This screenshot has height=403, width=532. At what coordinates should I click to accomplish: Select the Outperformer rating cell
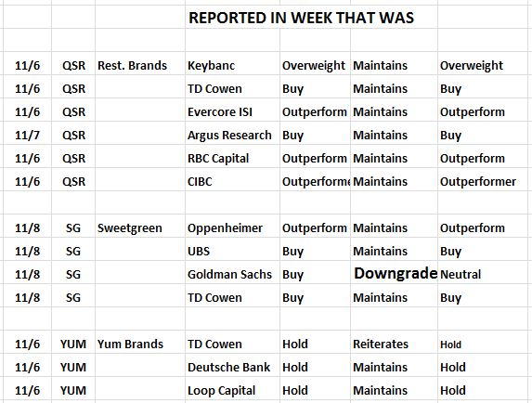point(478,181)
